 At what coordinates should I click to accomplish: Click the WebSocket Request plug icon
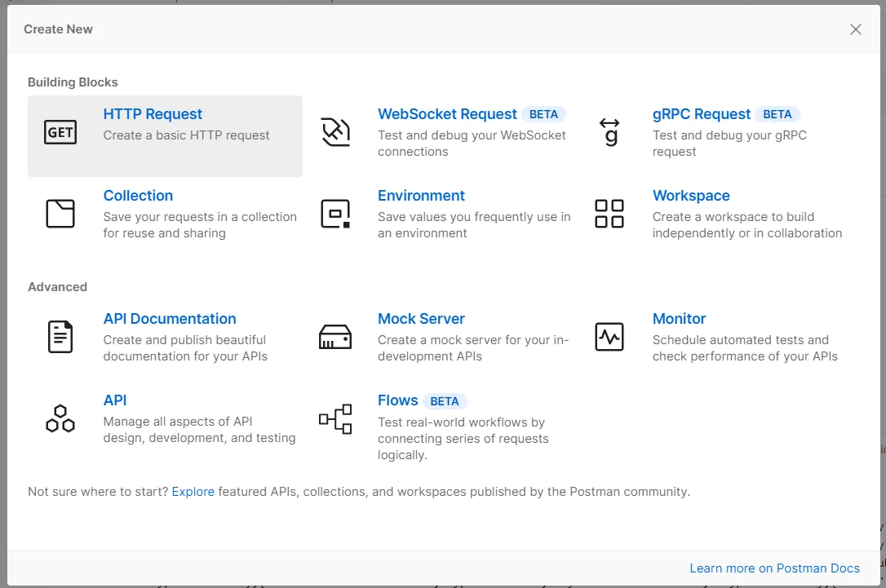(335, 132)
